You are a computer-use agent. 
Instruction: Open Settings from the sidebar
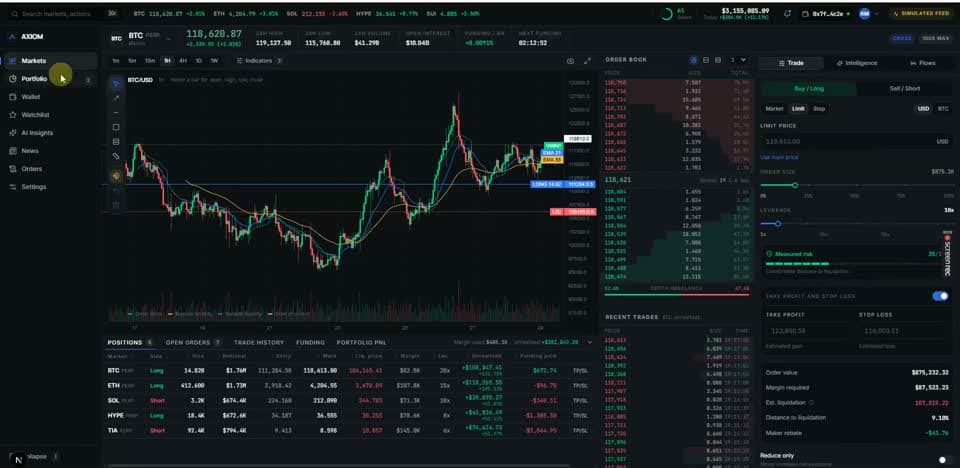point(49,187)
